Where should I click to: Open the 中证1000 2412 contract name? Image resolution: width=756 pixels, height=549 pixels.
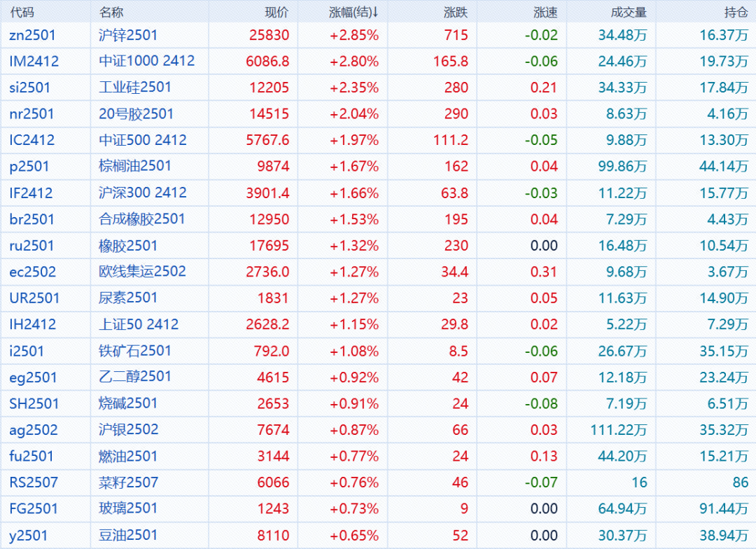[x=146, y=62]
